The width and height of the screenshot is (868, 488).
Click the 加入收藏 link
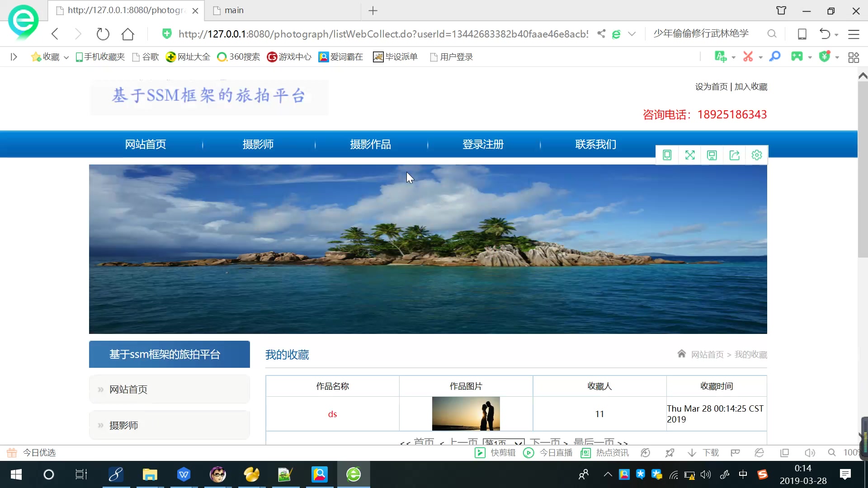tap(751, 86)
